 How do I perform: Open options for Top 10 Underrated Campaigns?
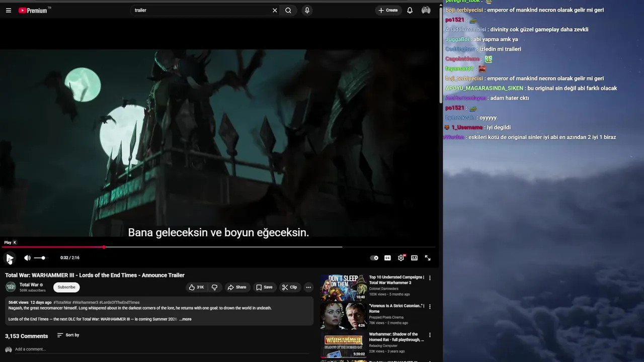[x=430, y=278]
